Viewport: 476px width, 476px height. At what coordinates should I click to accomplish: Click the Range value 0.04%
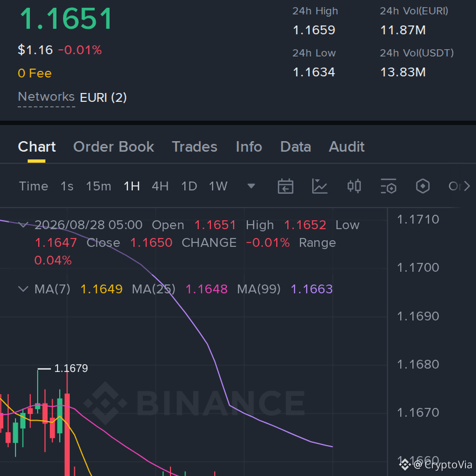click(53, 260)
